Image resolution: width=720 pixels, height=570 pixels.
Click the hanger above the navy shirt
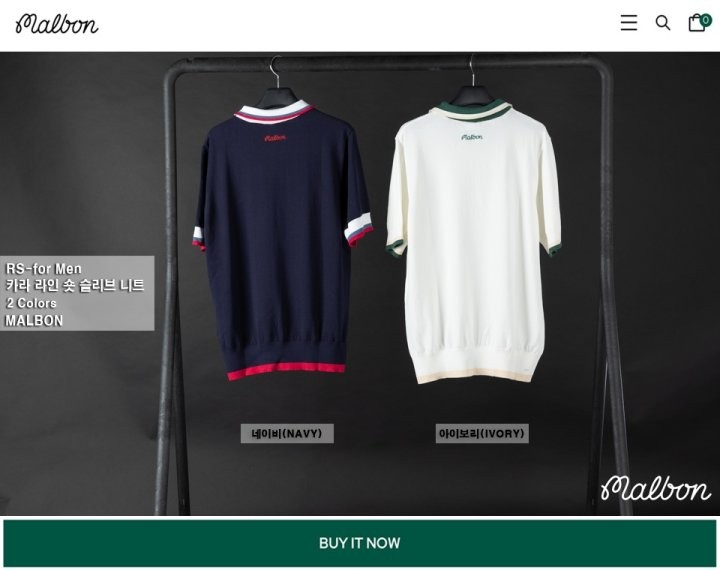[x=278, y=80]
